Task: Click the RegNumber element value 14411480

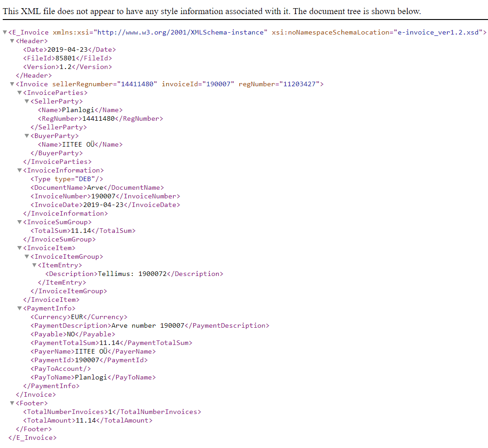Action: [x=99, y=118]
